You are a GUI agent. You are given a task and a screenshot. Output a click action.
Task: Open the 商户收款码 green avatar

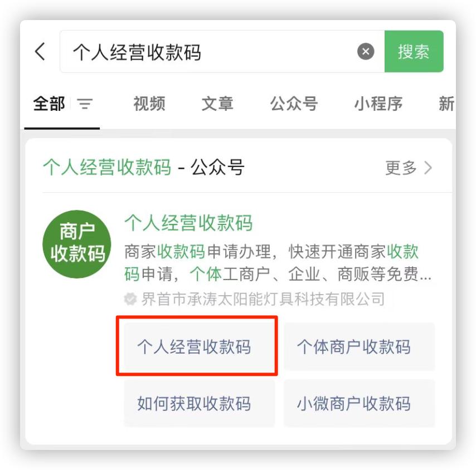[x=77, y=244]
